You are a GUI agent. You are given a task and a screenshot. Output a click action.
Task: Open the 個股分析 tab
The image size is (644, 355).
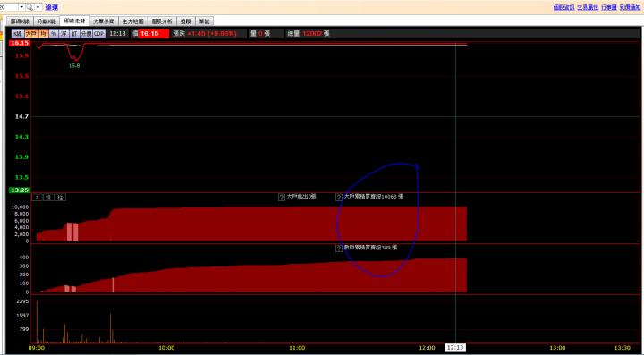(x=162, y=21)
